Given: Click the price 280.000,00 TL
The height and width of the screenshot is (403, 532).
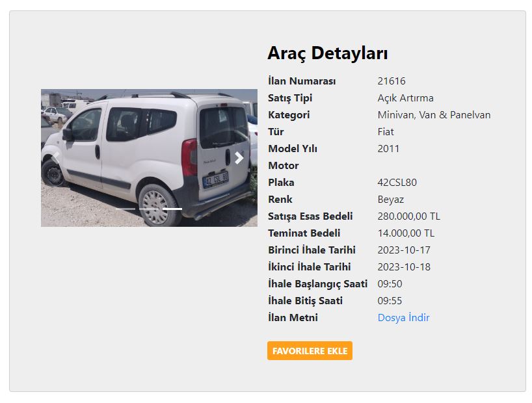Looking at the screenshot, I should pos(408,216).
